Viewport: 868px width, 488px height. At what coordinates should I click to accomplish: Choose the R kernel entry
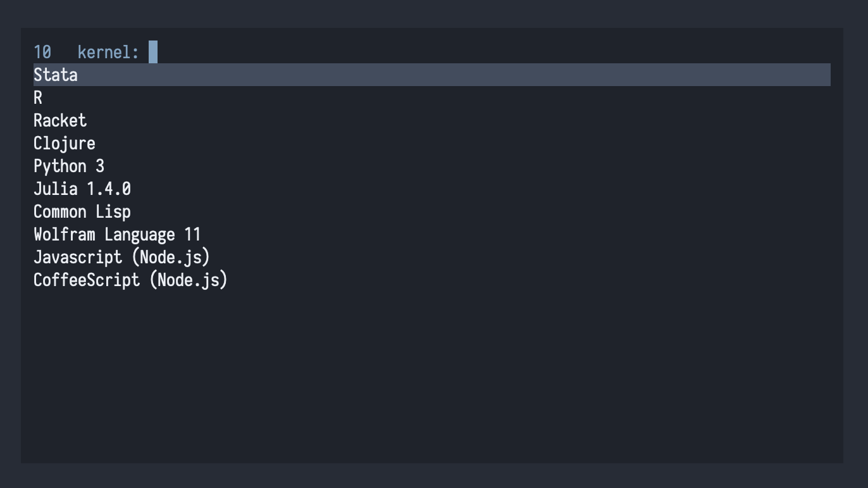click(x=38, y=97)
